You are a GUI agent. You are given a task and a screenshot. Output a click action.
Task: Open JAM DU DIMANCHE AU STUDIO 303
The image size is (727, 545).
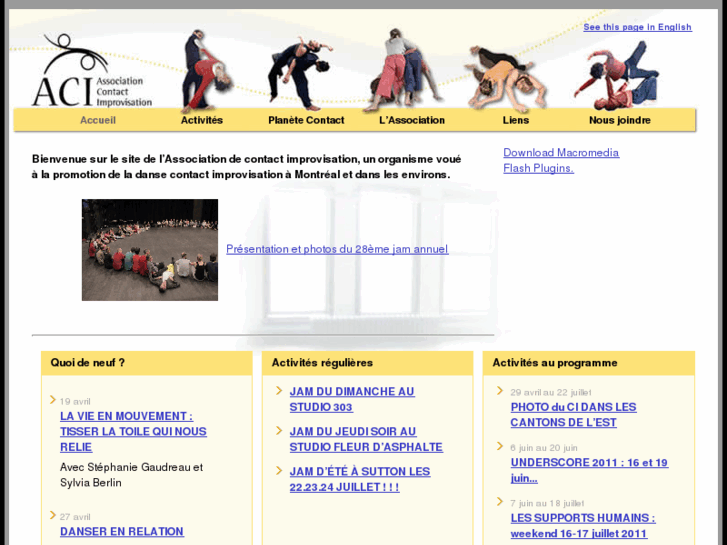point(352,399)
